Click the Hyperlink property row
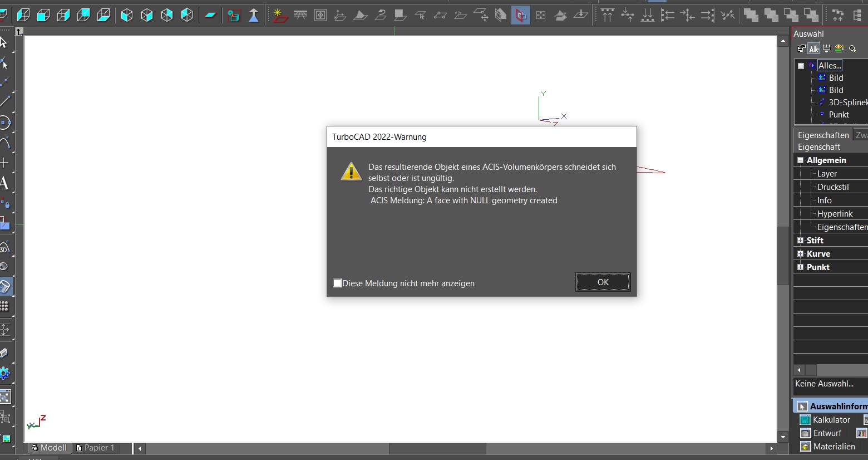868x460 pixels. (x=831, y=214)
